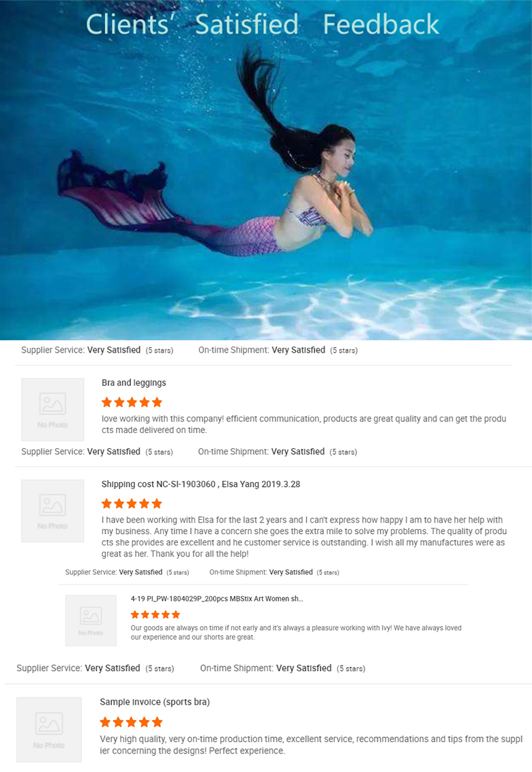
Task: Click the mermaid underwater banner photo
Action: tap(266, 187)
